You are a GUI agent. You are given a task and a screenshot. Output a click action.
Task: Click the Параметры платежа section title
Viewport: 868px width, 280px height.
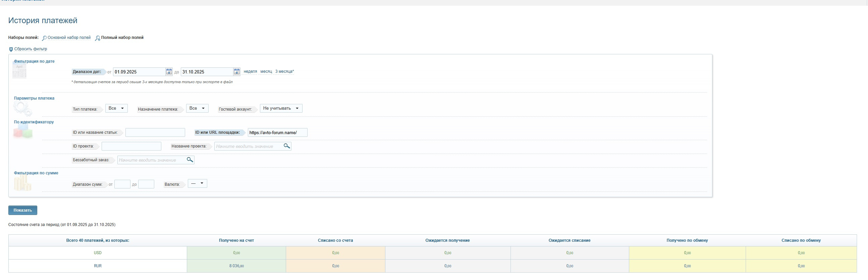click(34, 98)
